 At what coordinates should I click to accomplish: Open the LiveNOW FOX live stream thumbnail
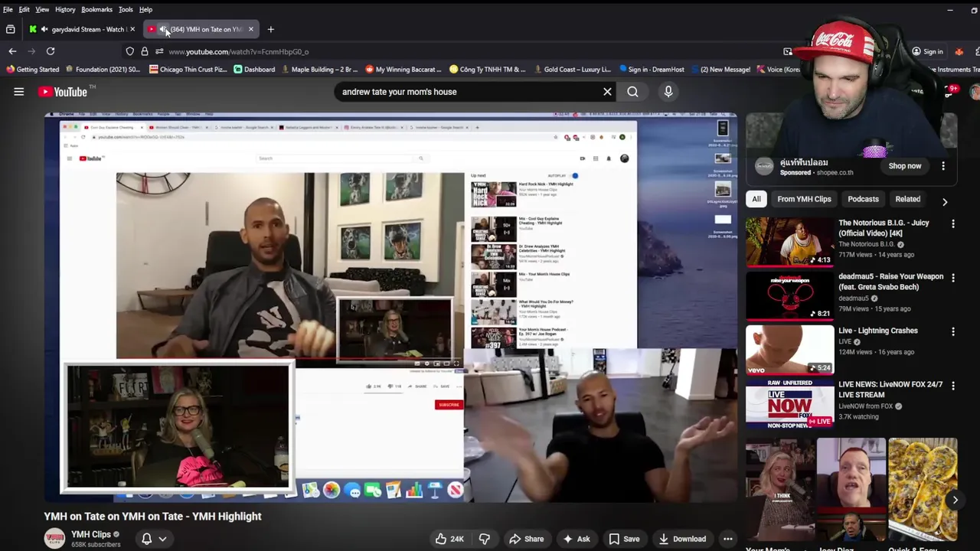coord(790,404)
